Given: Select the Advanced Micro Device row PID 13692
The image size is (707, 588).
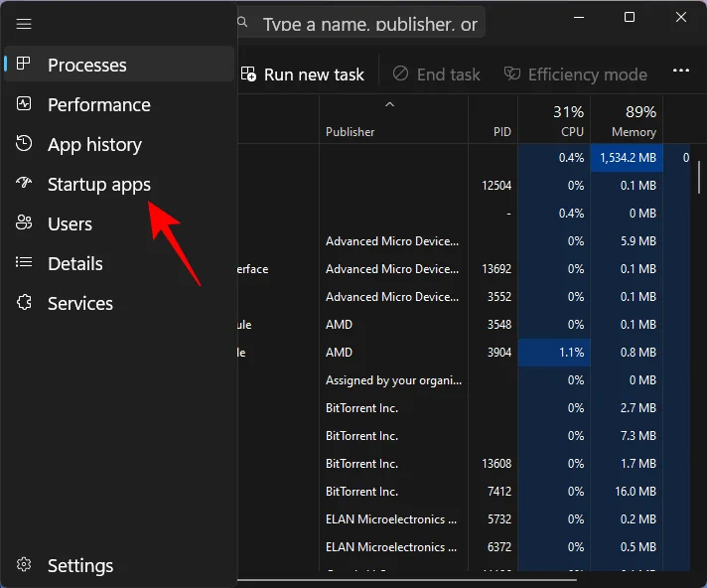Looking at the screenshot, I should (464, 269).
